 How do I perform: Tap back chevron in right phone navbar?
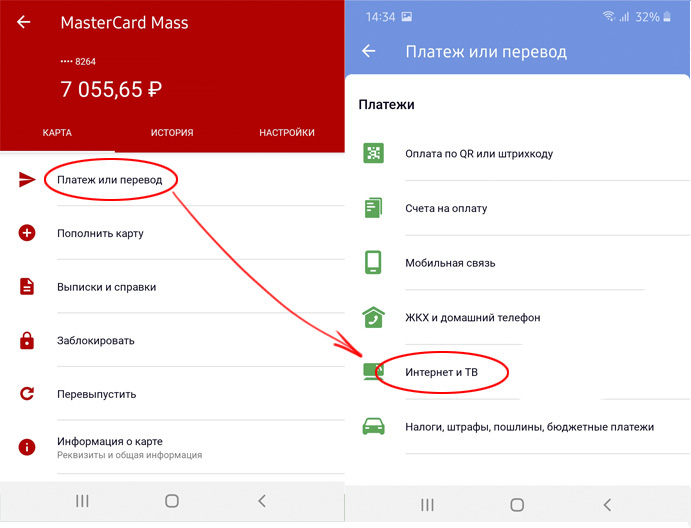click(607, 505)
